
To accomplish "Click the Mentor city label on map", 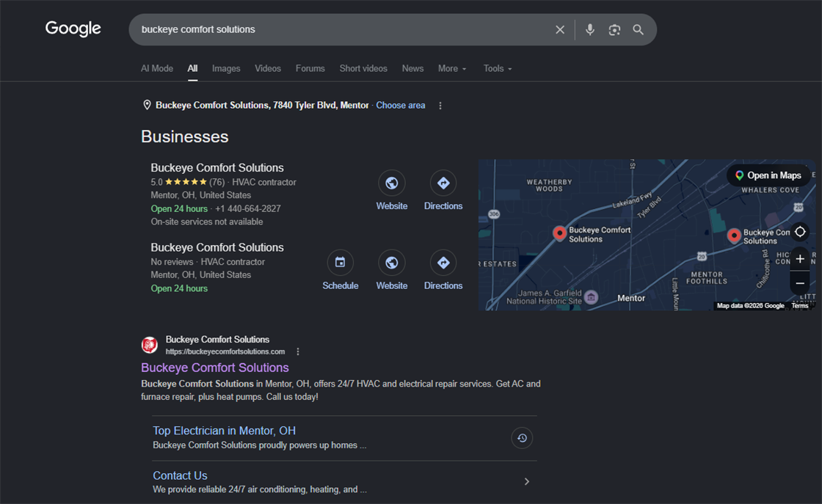I will click(631, 298).
